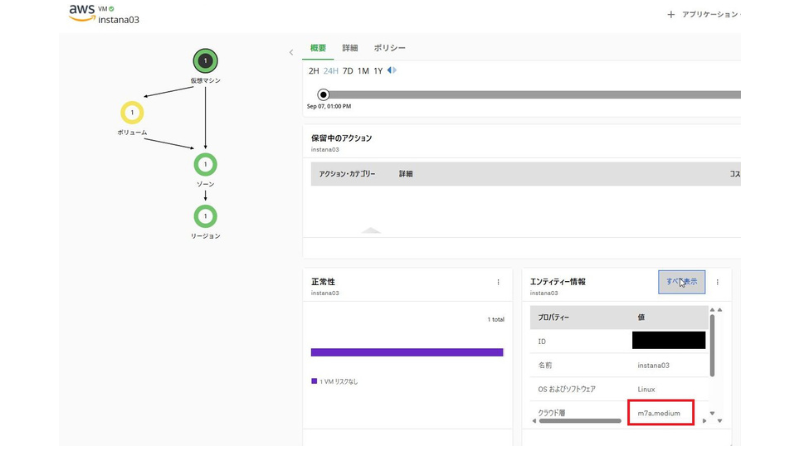
Task: Open the ポリシー tab
Action: point(389,48)
